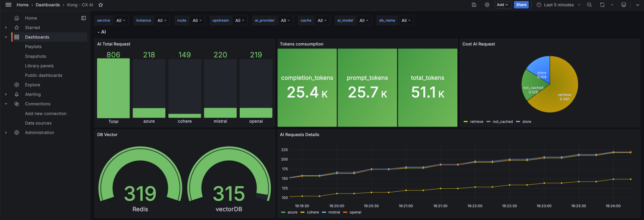Collapse the Connections section chevron
The image size is (644, 220).
tap(6, 104)
